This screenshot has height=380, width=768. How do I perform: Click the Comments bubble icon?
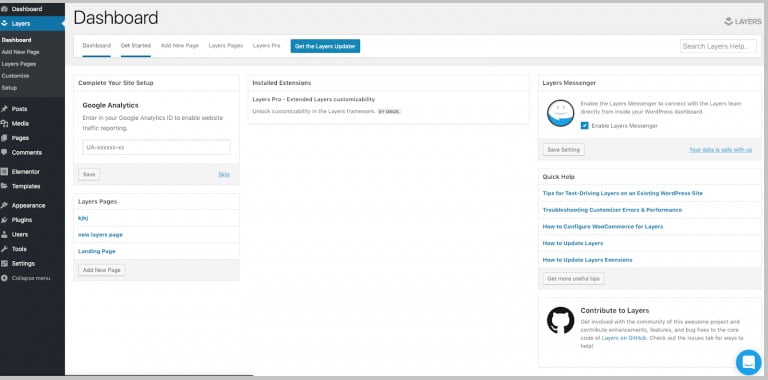4,152
